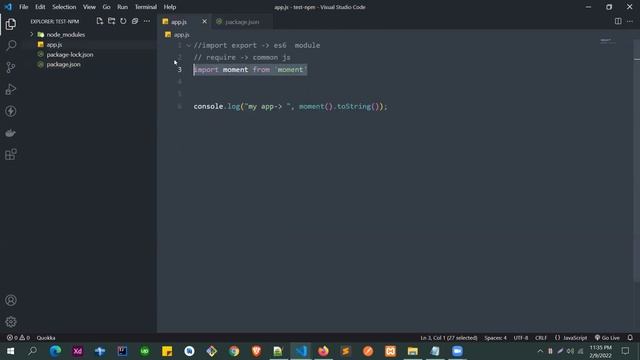
Task: Open the Search view in activity bar
Action: click(x=11, y=45)
